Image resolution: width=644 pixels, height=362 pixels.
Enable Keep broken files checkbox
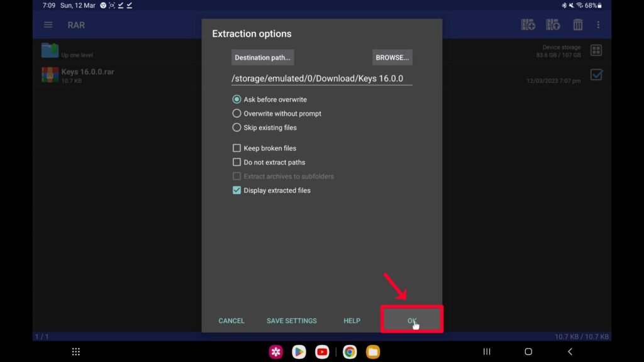tap(237, 148)
